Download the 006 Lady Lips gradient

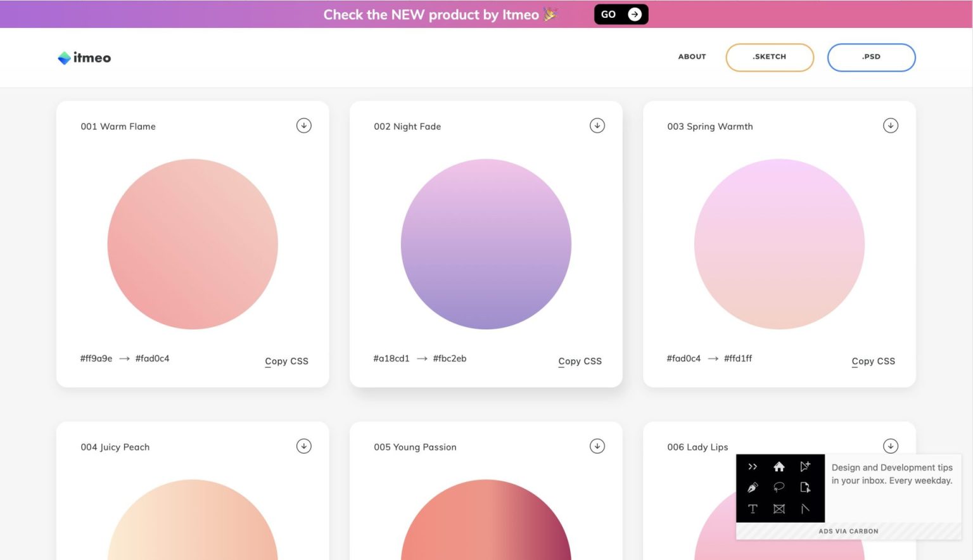point(891,446)
